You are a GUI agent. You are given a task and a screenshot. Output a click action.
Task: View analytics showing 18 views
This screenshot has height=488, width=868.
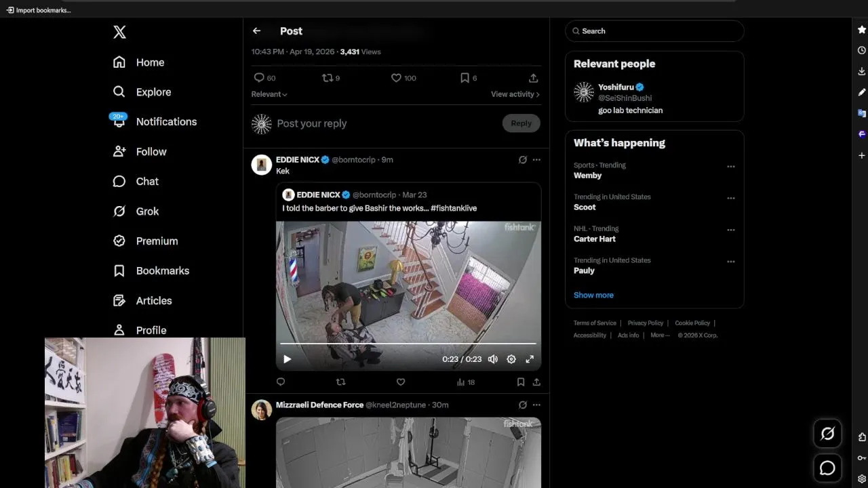tap(466, 382)
